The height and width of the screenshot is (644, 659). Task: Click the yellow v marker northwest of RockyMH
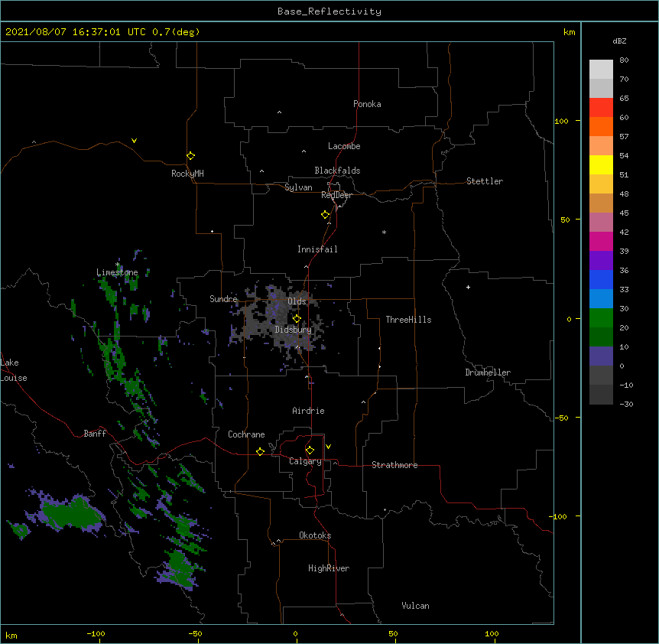pyautogui.click(x=134, y=141)
